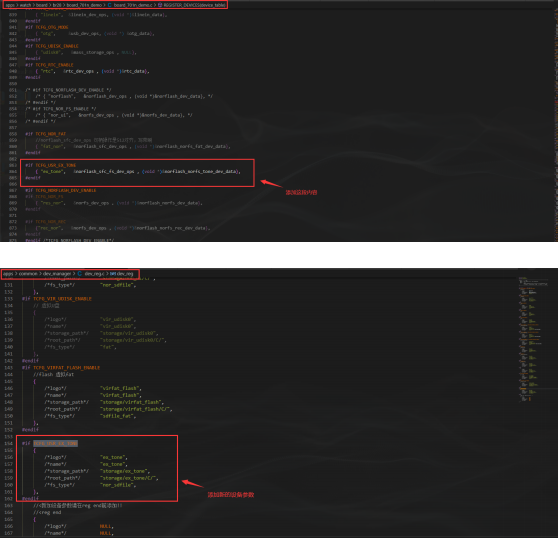Click norflash_sfc_fs_dev_ops in the ex_tone entry
558x538 pixels.
pyautogui.click(x=105, y=172)
